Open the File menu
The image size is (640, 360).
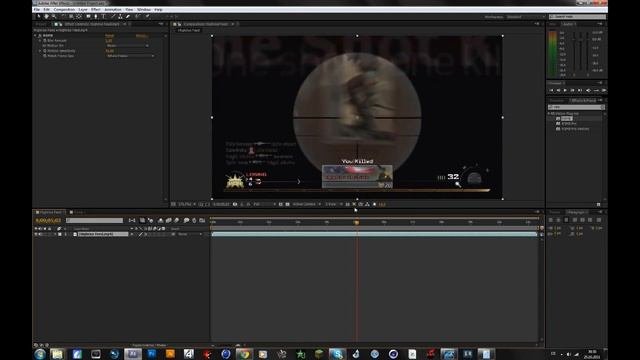pyautogui.click(x=37, y=9)
